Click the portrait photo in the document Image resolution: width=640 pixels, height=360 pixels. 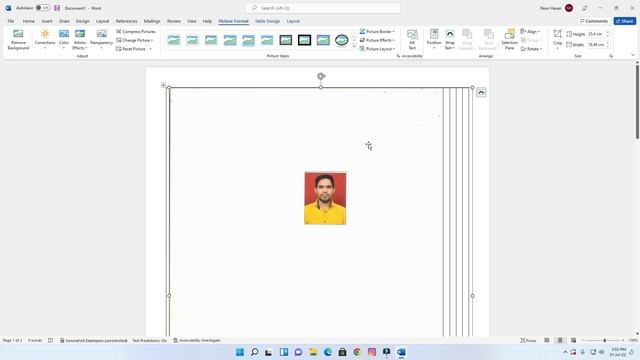tap(325, 198)
